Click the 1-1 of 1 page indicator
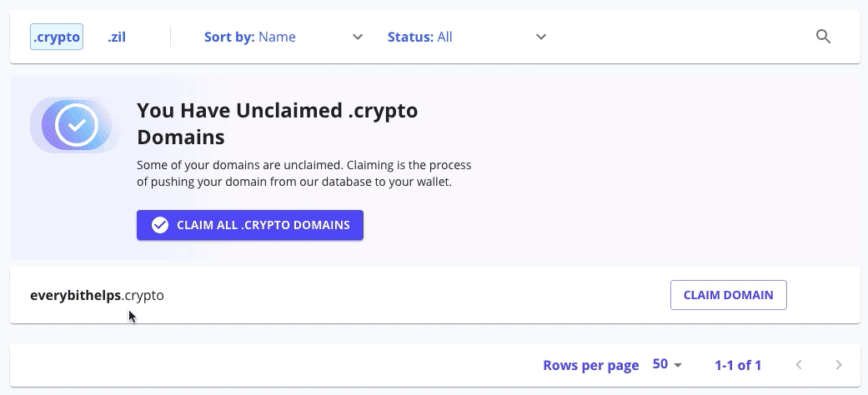 738,365
